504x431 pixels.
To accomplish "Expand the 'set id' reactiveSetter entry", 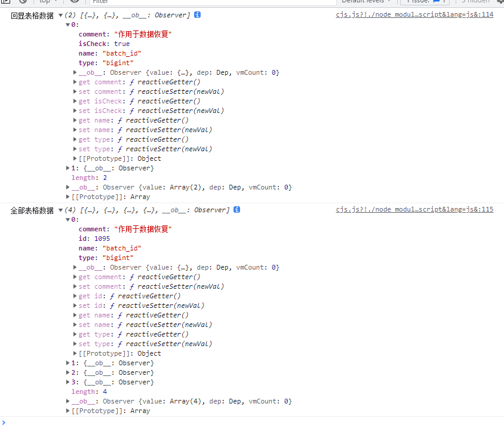I will [75, 305].
